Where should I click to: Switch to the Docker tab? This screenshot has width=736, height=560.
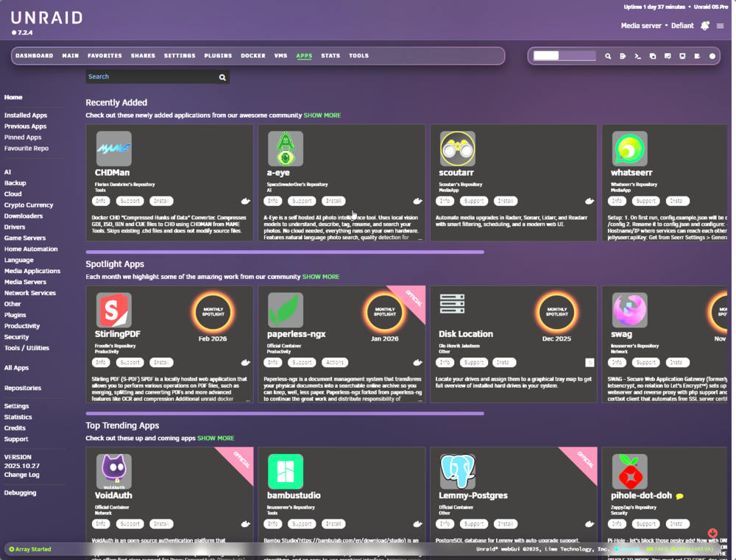[x=253, y=56]
